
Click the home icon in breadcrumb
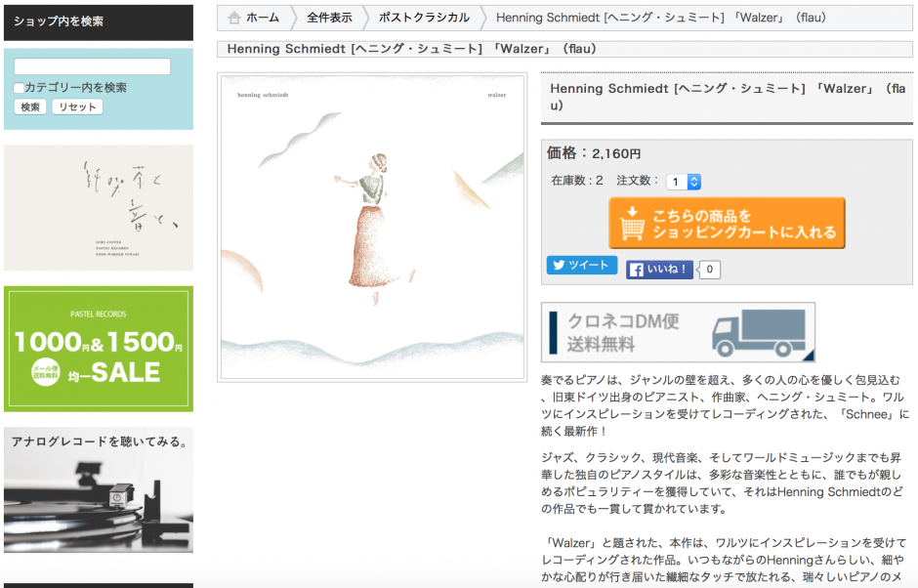pos(234,18)
